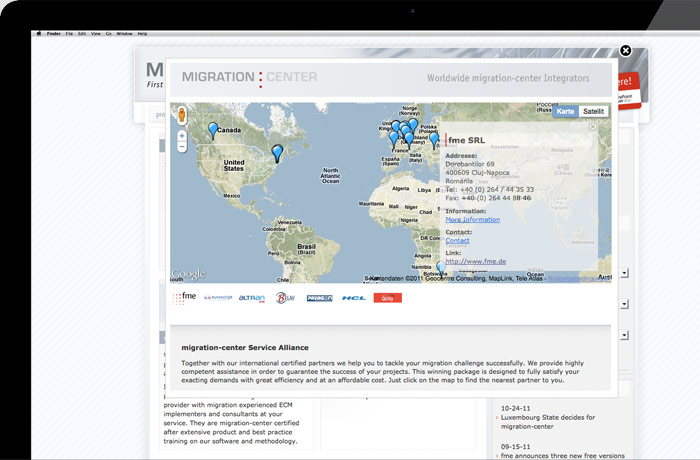Select the northernmost marker near Polska
Viewport: 700px width, 460px height.
414,125
